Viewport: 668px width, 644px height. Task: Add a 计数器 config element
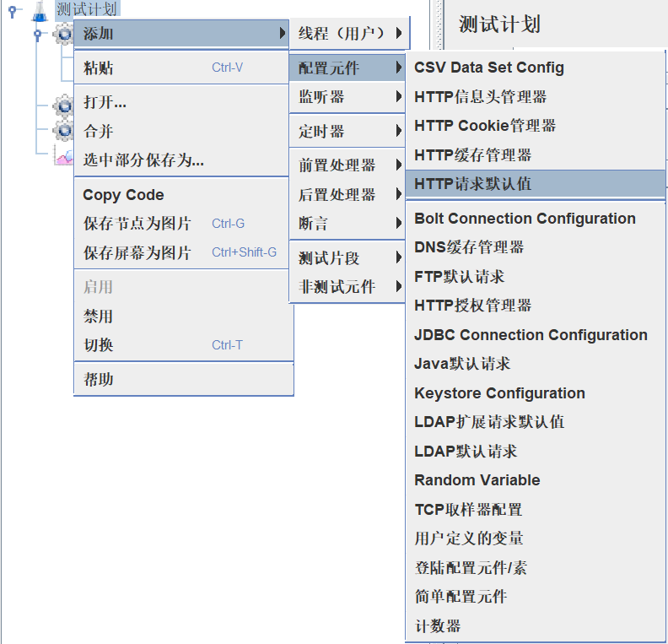click(536, 625)
